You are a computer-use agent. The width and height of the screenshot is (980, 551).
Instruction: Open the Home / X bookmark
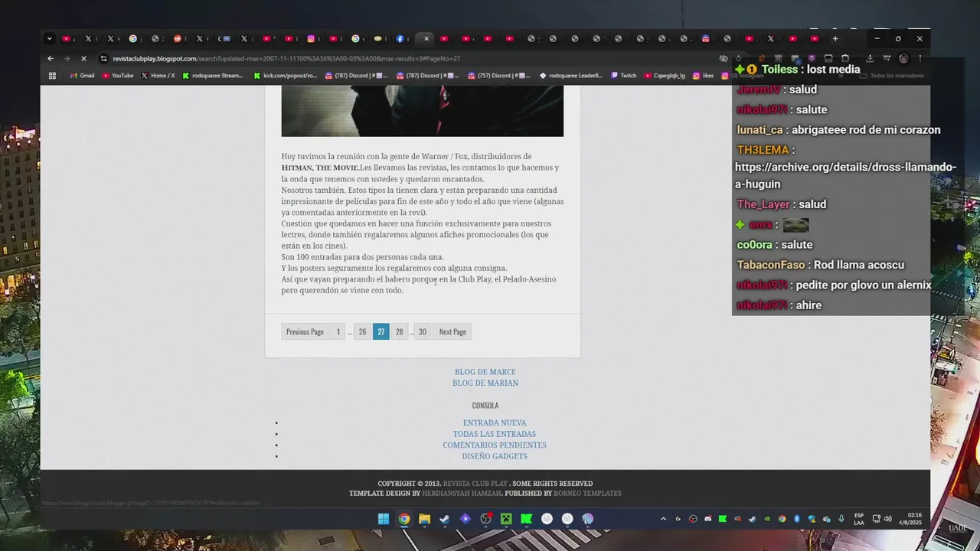158,76
